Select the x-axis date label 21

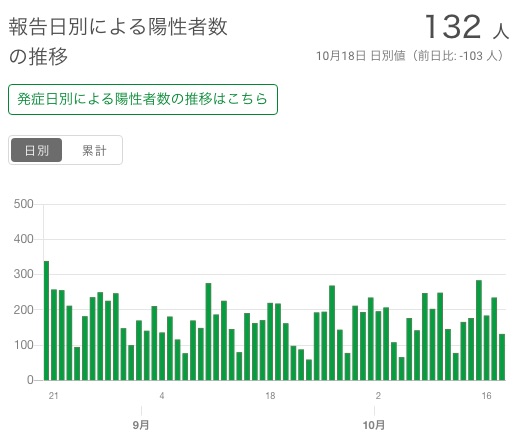tap(53, 396)
